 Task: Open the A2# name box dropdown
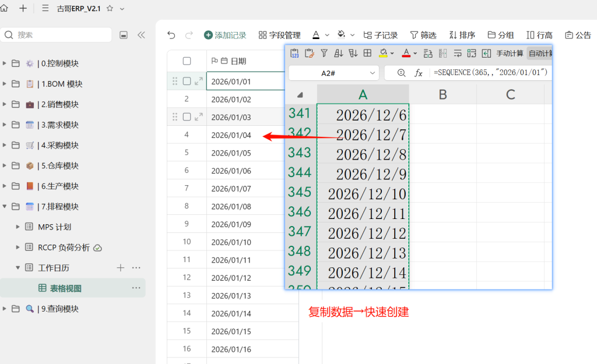coord(373,73)
